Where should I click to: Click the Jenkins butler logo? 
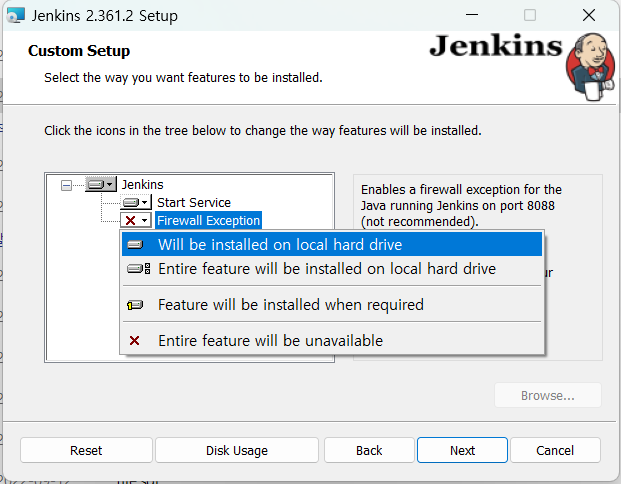click(591, 67)
